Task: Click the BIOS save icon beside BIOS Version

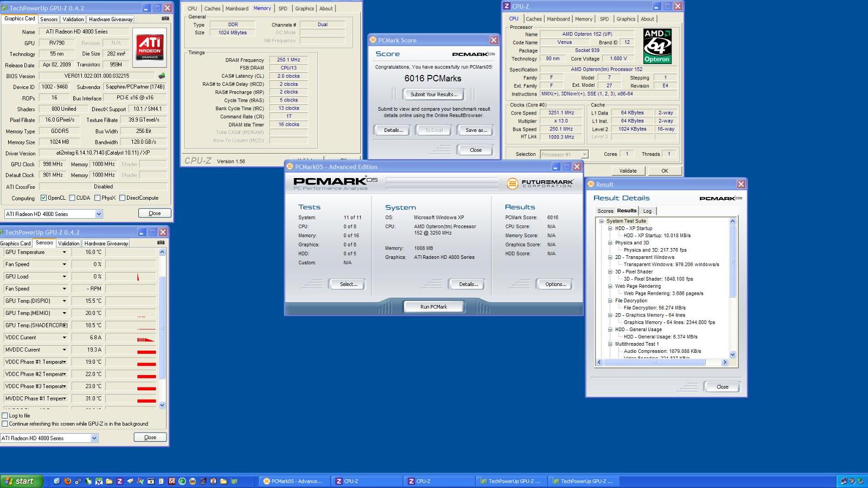Action: click(161, 76)
